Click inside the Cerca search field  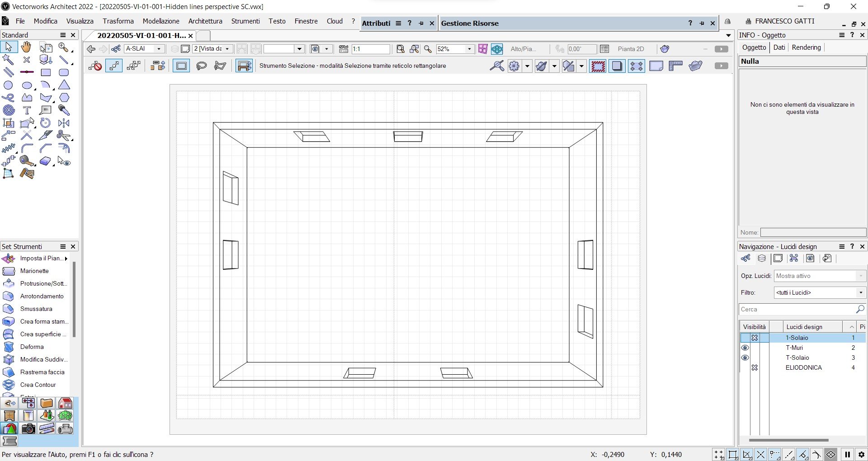click(x=796, y=309)
